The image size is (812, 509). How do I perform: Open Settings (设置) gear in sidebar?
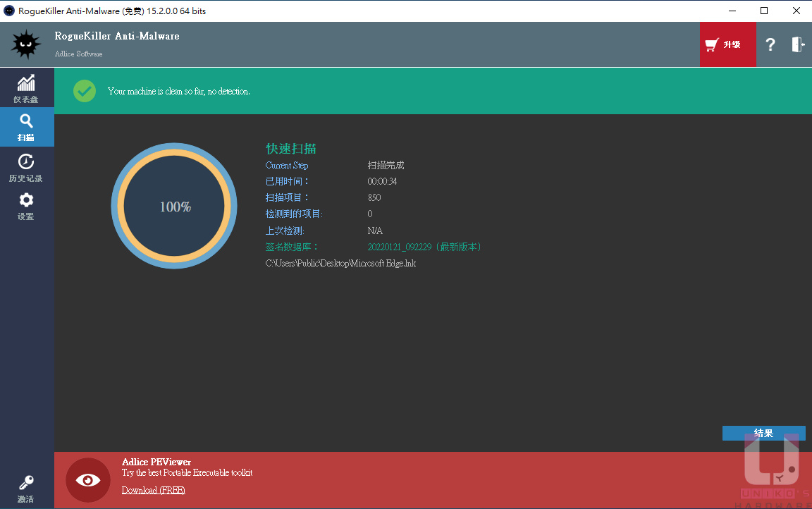tap(26, 207)
